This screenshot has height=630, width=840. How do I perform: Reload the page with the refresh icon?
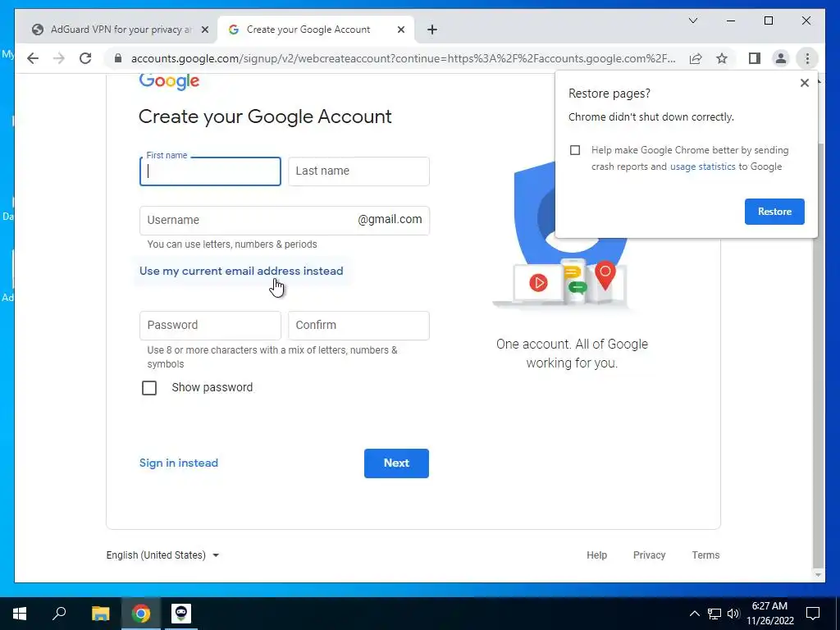85,58
